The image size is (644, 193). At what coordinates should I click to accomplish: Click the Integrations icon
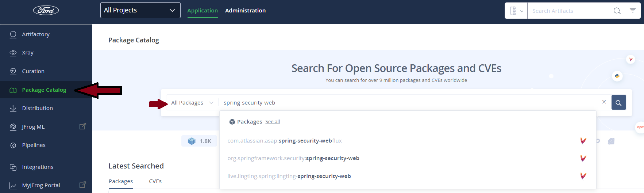[13, 167]
